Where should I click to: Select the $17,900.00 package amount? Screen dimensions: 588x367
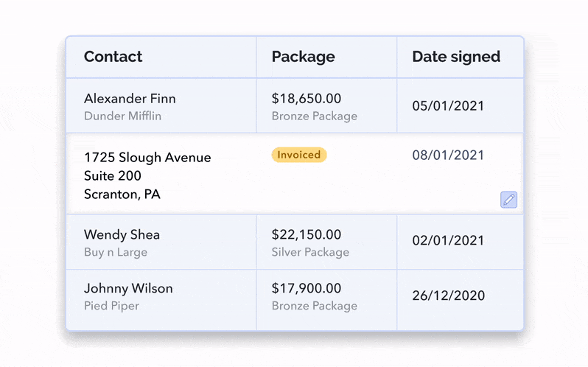306,288
